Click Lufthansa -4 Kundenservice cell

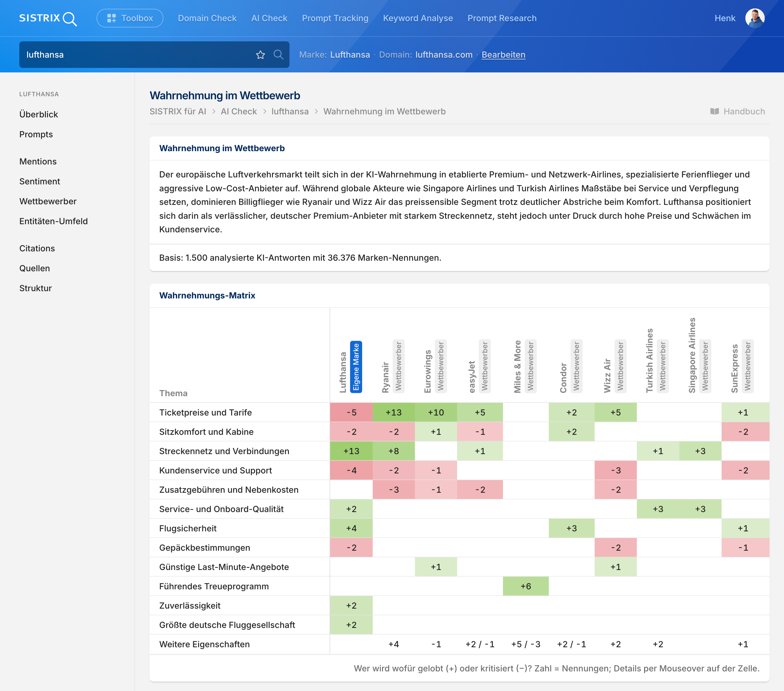click(x=351, y=470)
